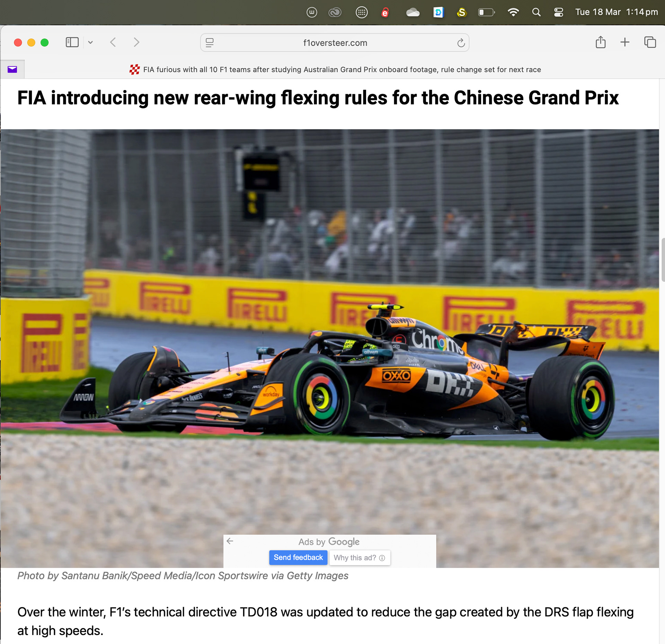
Task: Select the FIA furious article tab
Action: click(335, 70)
